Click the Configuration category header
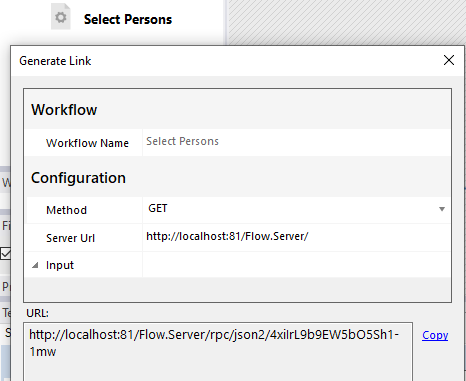466x381 pixels. (x=78, y=178)
